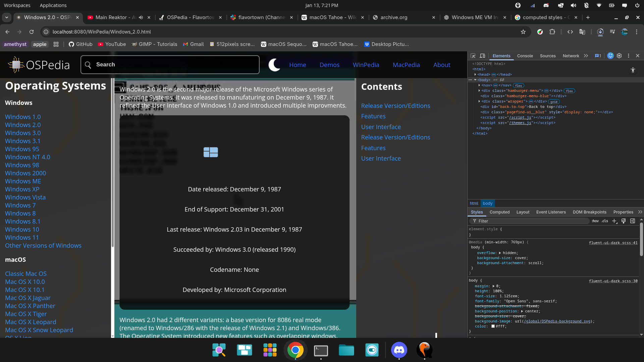Screen dimensions: 644x362
Task: Expand the head element in DOM tree
Action: tap(475, 74)
